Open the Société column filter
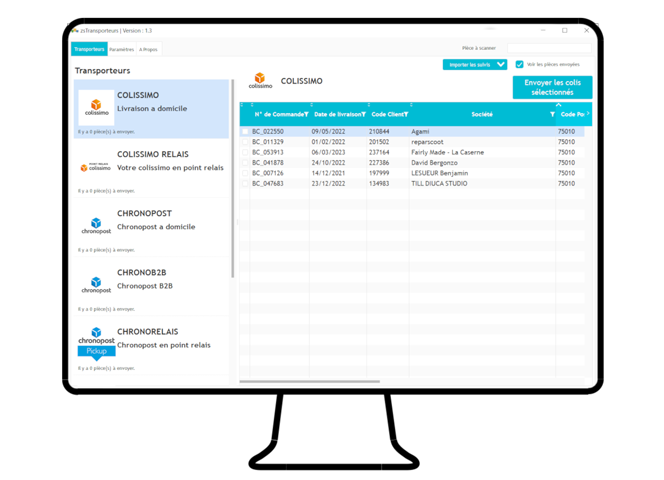664x480 pixels. tap(552, 115)
